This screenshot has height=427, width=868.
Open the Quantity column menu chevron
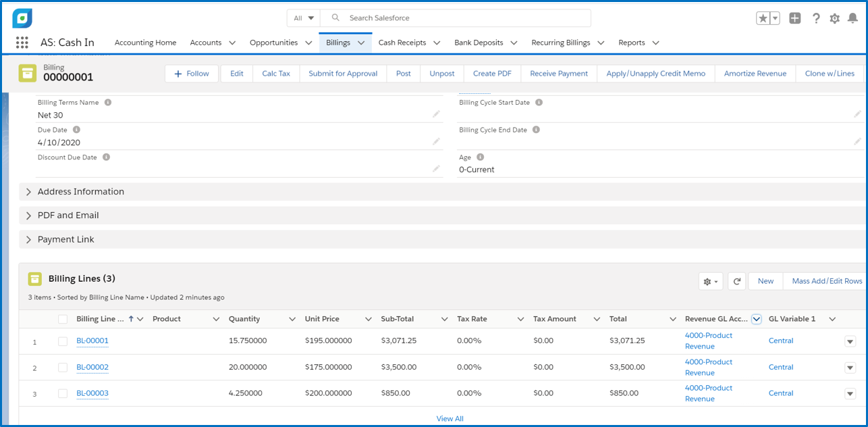(x=292, y=319)
